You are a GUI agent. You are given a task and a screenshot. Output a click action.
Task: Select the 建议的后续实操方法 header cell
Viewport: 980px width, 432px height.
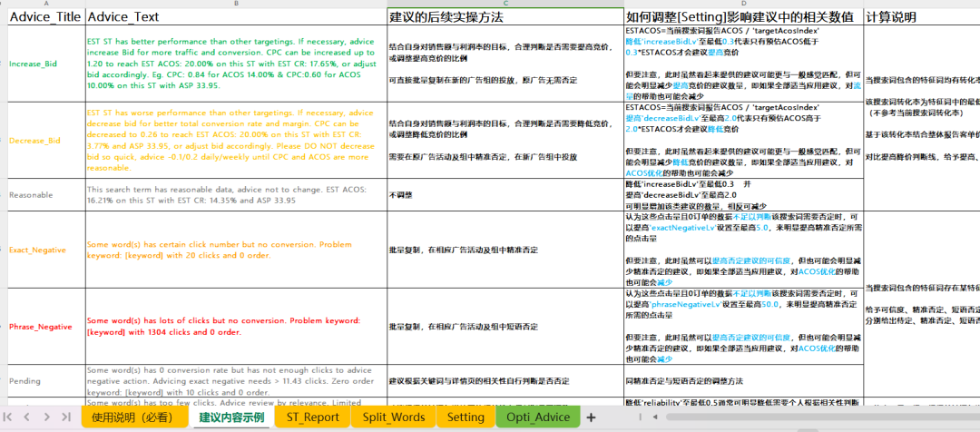[505, 17]
